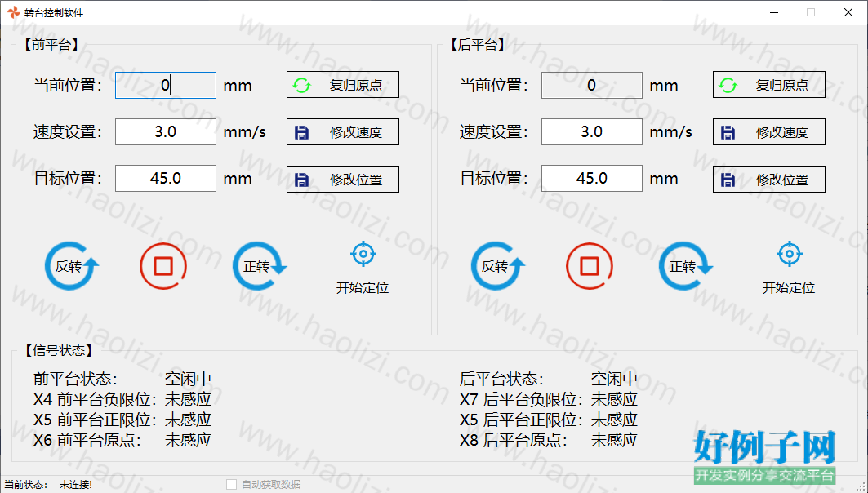Click X7 后平台负限位 status label
The height and width of the screenshot is (493, 868).
click(522, 399)
